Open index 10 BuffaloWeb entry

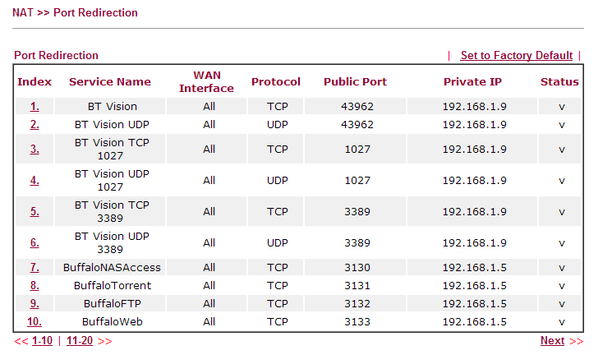[35, 322]
